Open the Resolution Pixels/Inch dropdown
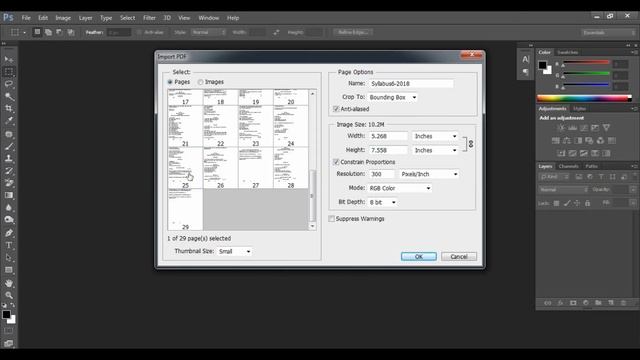The width and height of the screenshot is (640, 360). click(429, 174)
